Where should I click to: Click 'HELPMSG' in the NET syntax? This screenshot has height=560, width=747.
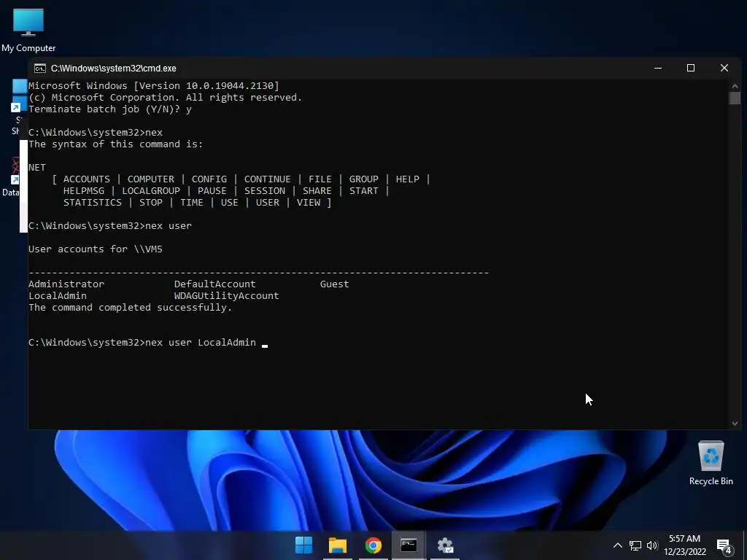(84, 191)
